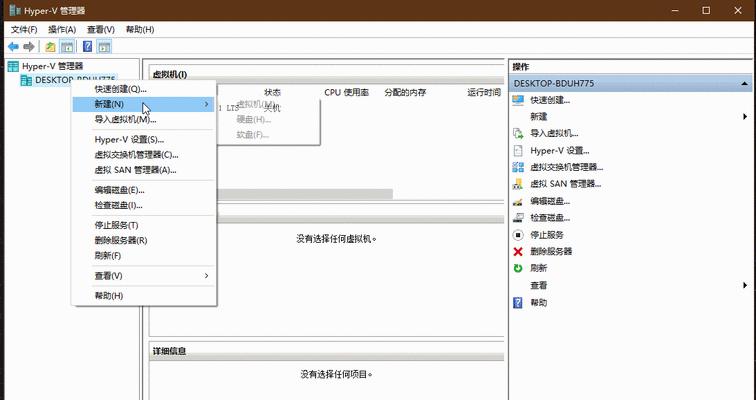Image resolution: width=756 pixels, height=400 pixels.
Task: Choose 编辑磁盘(E)... in context menu
Action: 144,190
